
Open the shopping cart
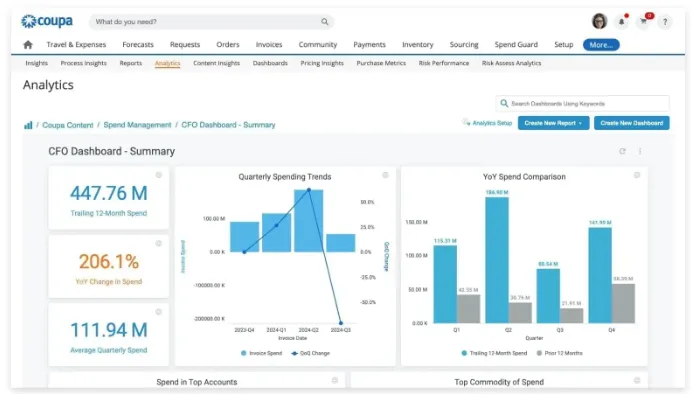tap(644, 21)
